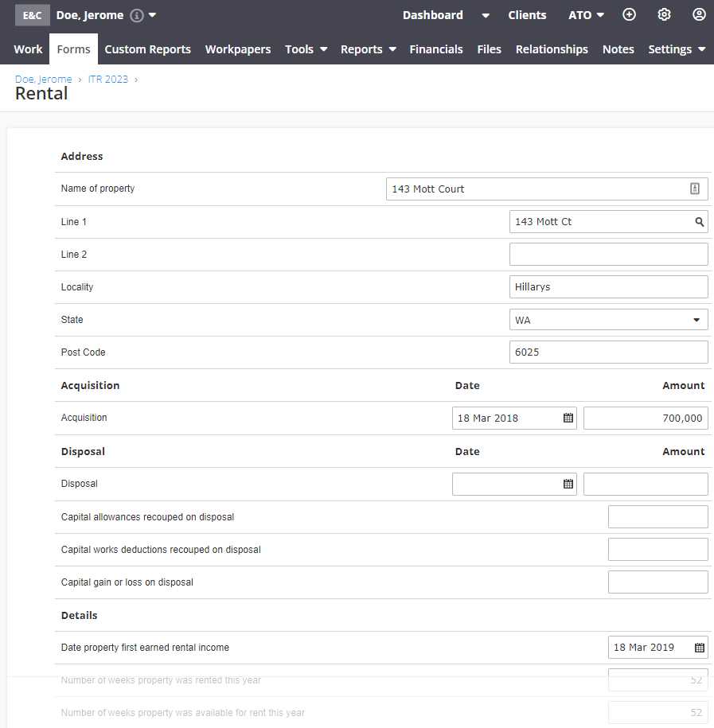Click the weeks property was rented field
Image resolution: width=714 pixels, height=728 pixels.
657,679
